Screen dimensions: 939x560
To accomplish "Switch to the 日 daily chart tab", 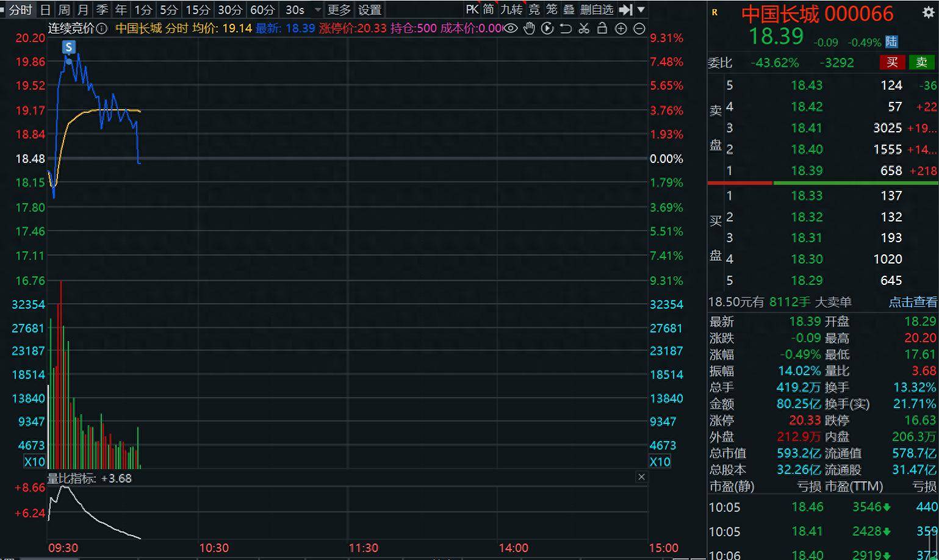I will tap(45, 10).
